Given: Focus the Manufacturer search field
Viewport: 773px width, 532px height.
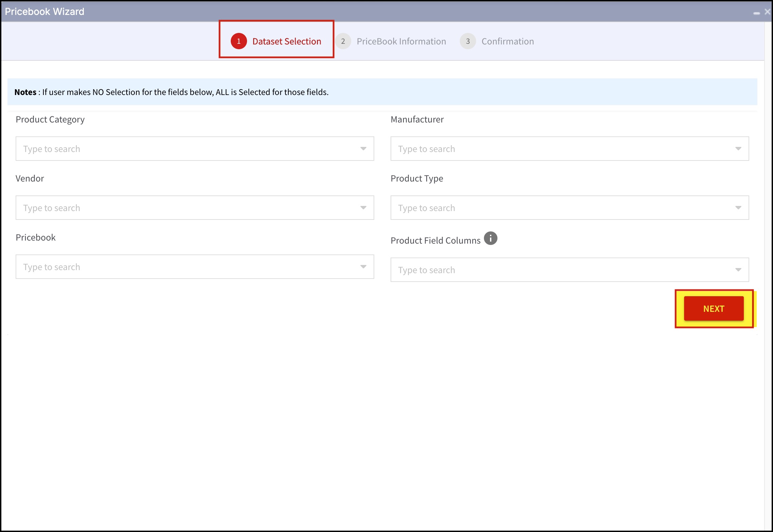Looking at the screenshot, I should (570, 149).
